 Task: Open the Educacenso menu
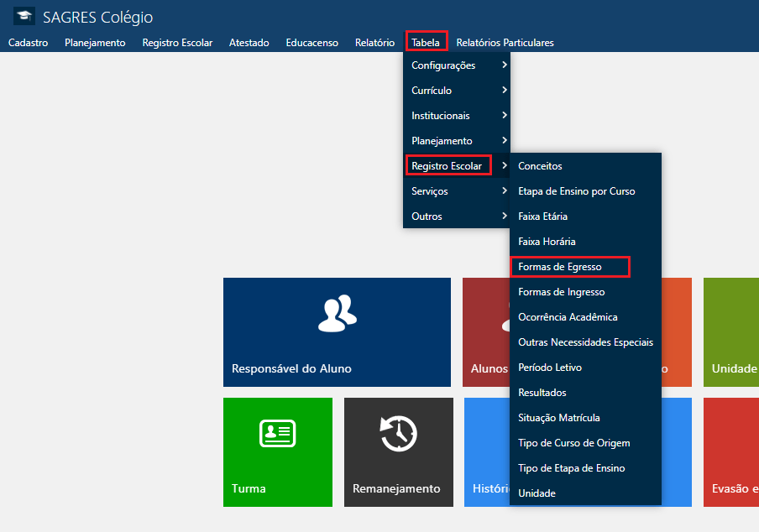pos(311,43)
